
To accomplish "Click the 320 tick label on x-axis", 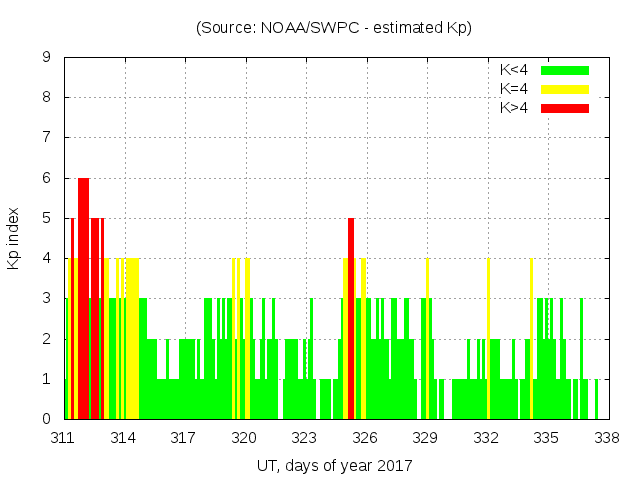I will point(244,437).
